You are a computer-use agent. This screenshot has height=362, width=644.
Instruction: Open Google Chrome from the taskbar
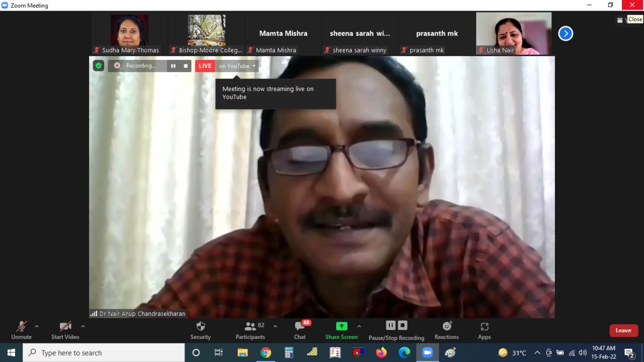pyautogui.click(x=266, y=352)
